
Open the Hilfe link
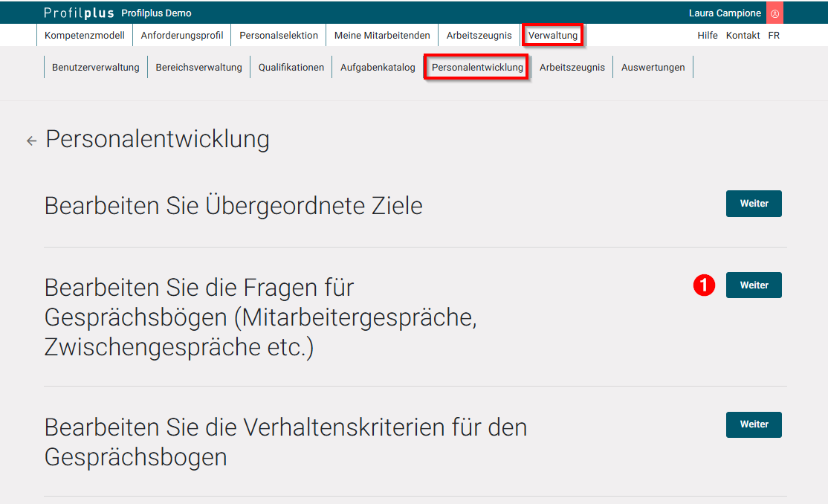point(707,35)
